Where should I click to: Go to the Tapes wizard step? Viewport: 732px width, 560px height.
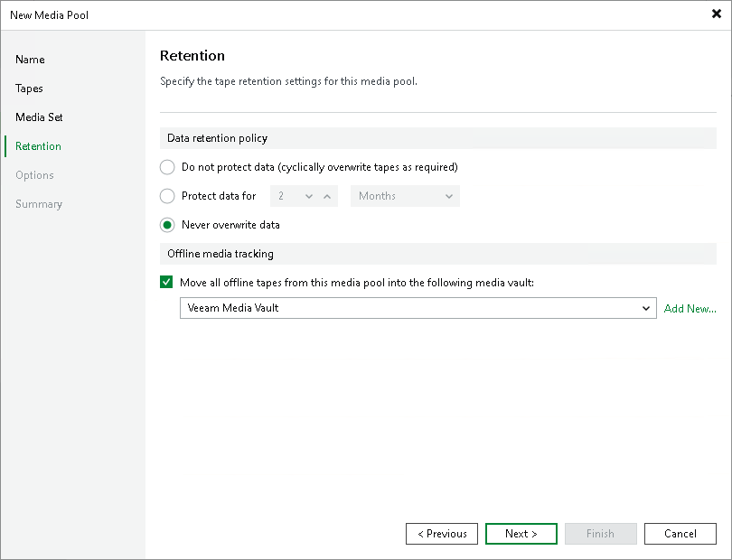coord(29,89)
